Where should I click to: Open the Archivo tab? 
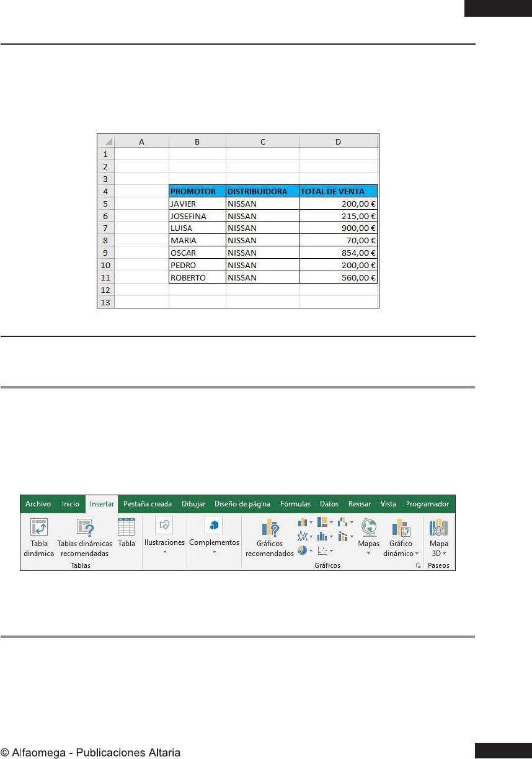[38, 504]
